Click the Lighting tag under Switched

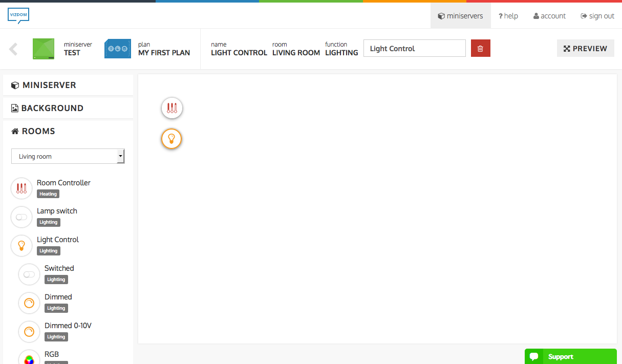coord(56,280)
